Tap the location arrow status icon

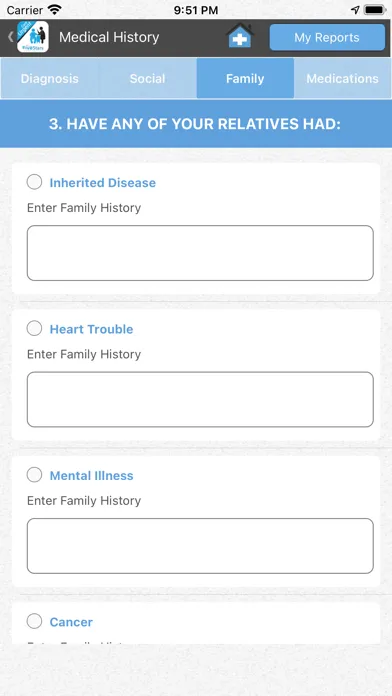click(x=355, y=10)
